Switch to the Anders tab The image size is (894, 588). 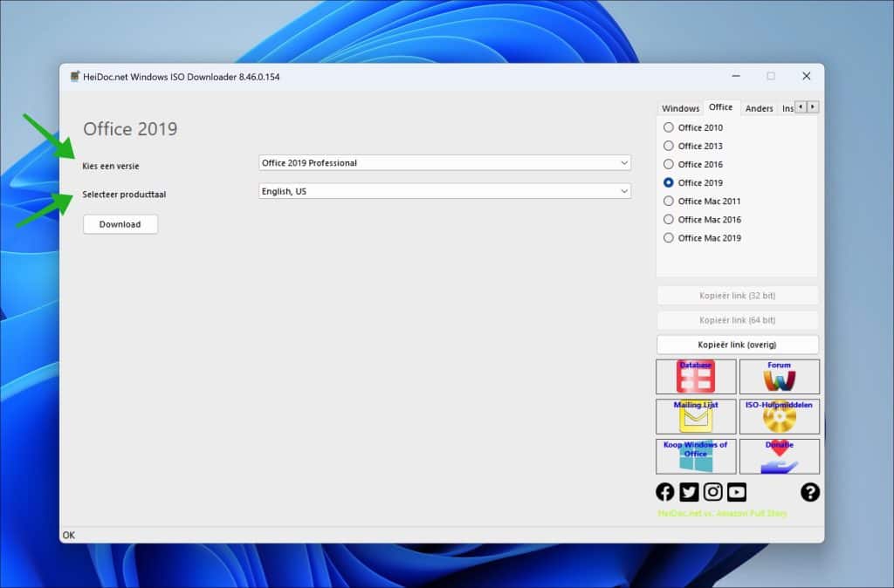point(759,108)
